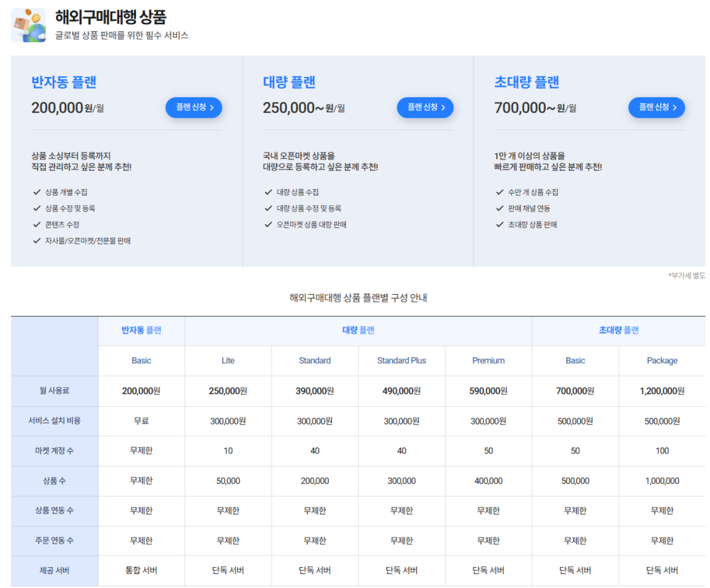710x588 pixels.
Task: Click the checkmark next to 판매 채널 연동
Action: [x=500, y=208]
